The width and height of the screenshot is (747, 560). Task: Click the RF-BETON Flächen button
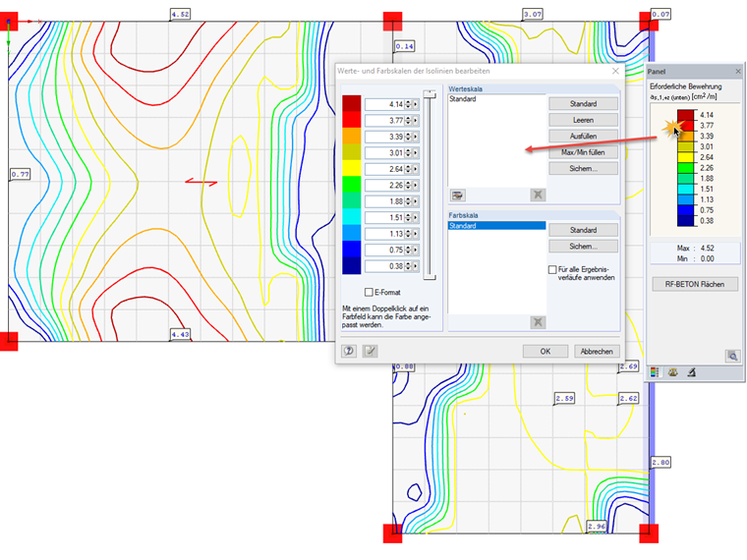695,284
